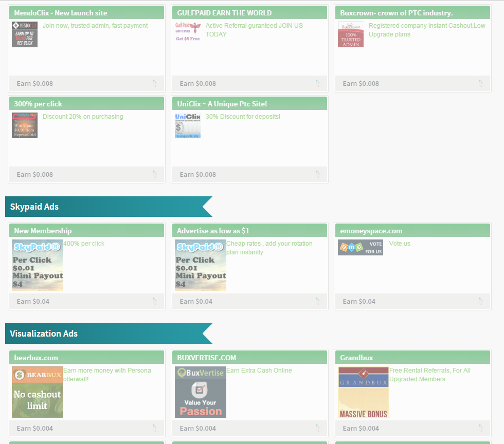The image size is (504, 444).
Task: Click the small icon in bearbux.com's Earn bar
Action: pos(155,428)
